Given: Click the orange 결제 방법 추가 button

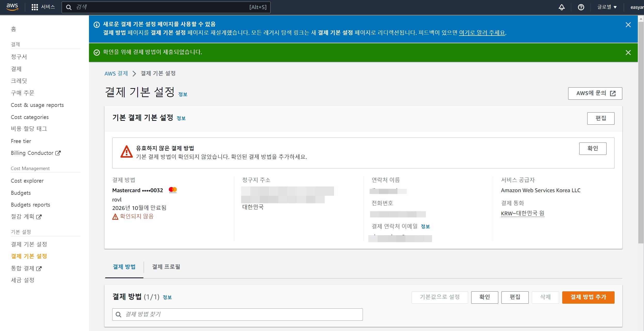Looking at the screenshot, I should click(588, 297).
